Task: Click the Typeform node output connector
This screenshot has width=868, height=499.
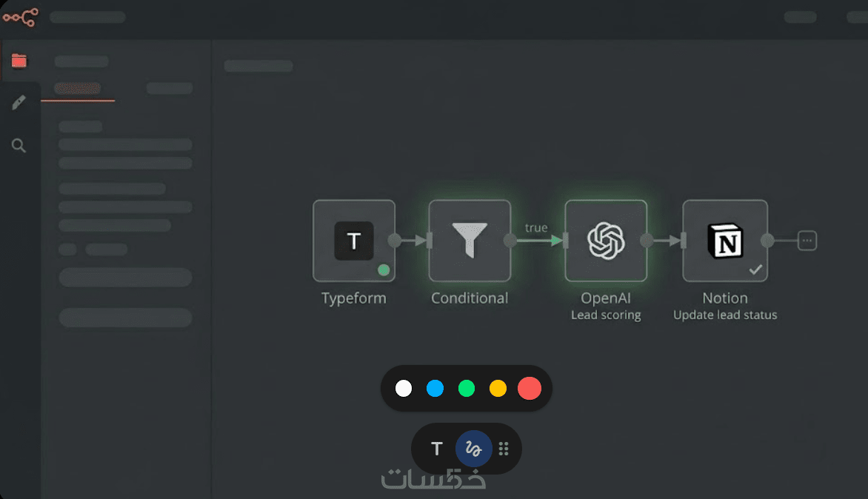Action: (x=395, y=241)
